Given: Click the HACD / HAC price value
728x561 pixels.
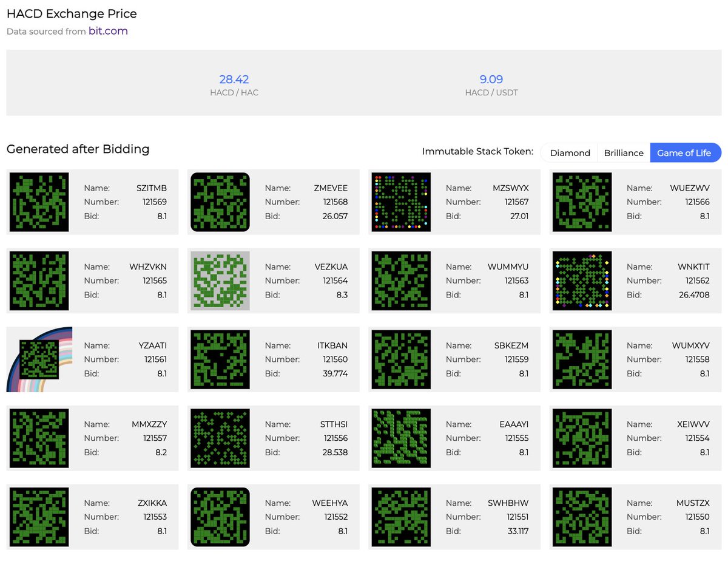Looking at the screenshot, I should coord(234,79).
